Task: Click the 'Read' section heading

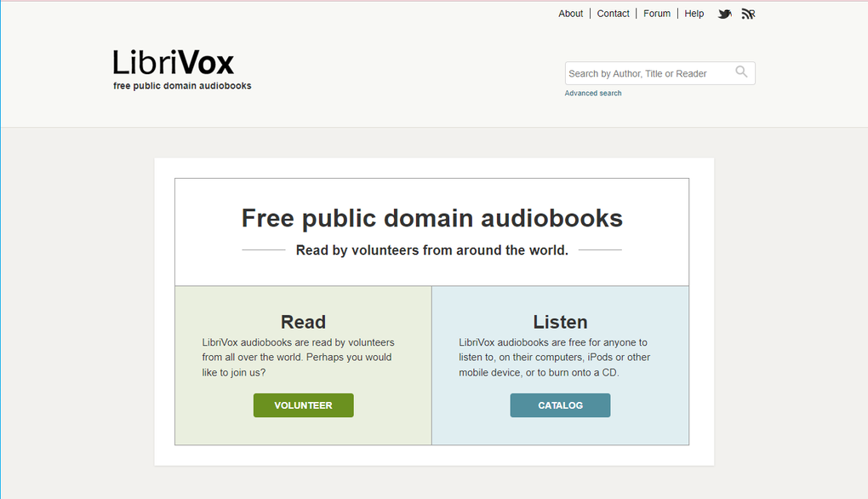Action: 303,322
